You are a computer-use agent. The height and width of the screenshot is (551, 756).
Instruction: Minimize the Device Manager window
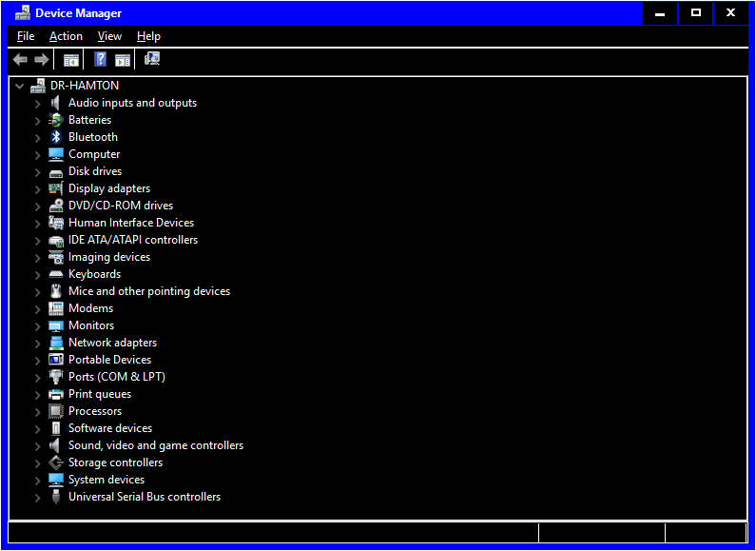pos(660,13)
